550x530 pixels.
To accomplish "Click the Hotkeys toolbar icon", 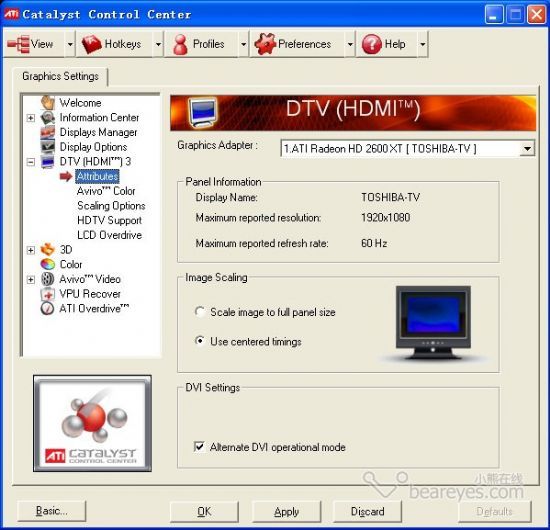I will [92, 44].
